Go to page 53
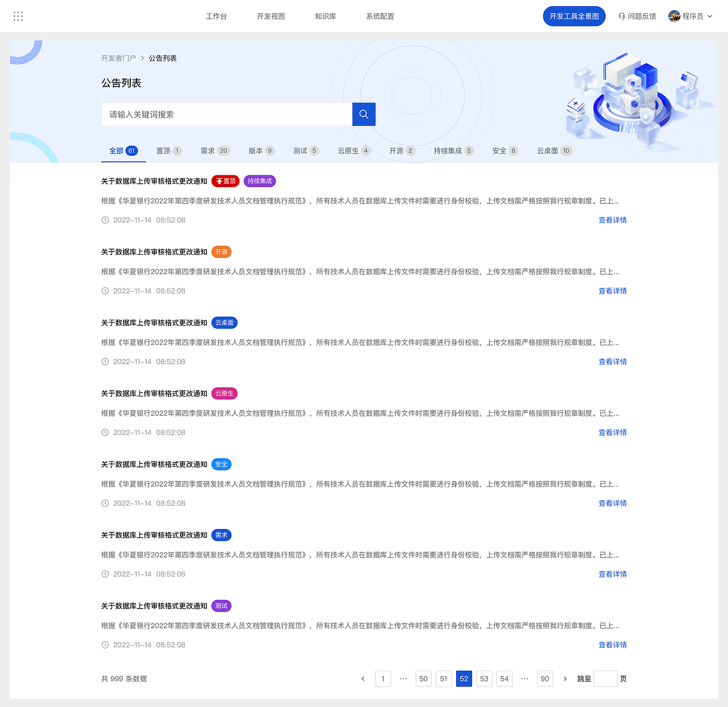The width and height of the screenshot is (728, 707). [x=484, y=679]
